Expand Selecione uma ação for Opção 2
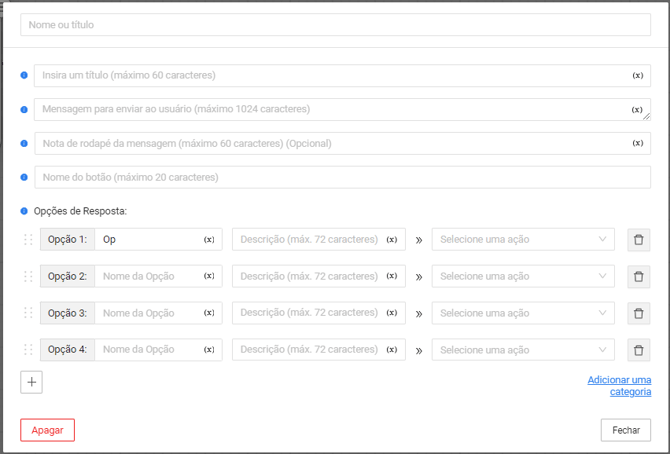The height and width of the screenshot is (454, 670). click(x=523, y=276)
